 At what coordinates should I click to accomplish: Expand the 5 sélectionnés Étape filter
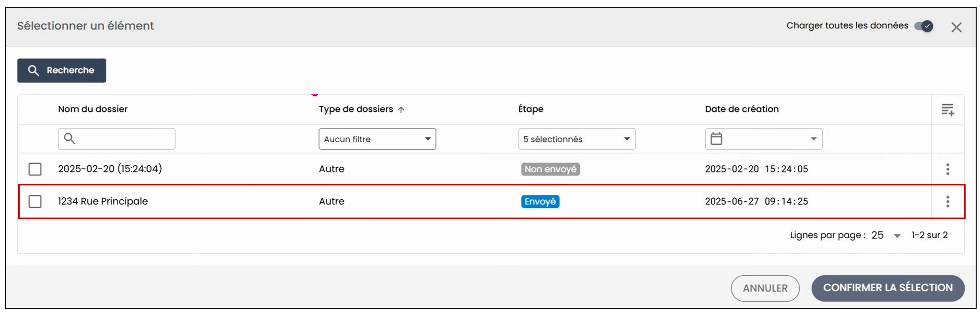(x=577, y=139)
